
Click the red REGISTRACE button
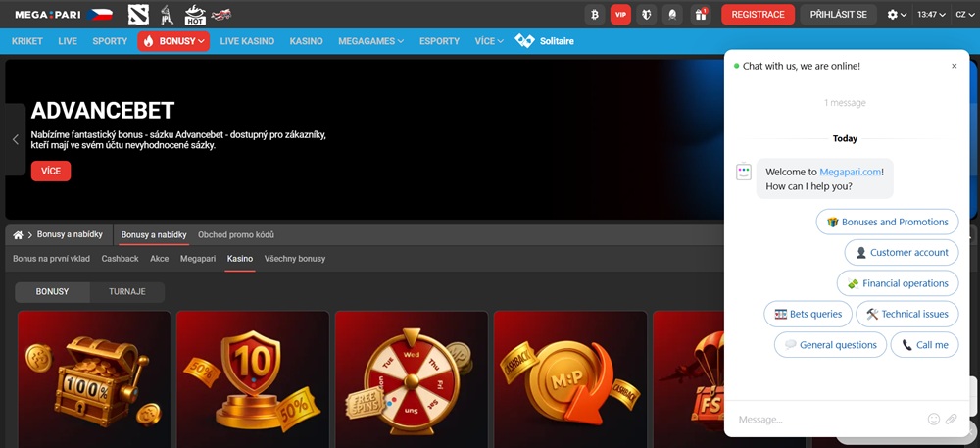pos(758,15)
